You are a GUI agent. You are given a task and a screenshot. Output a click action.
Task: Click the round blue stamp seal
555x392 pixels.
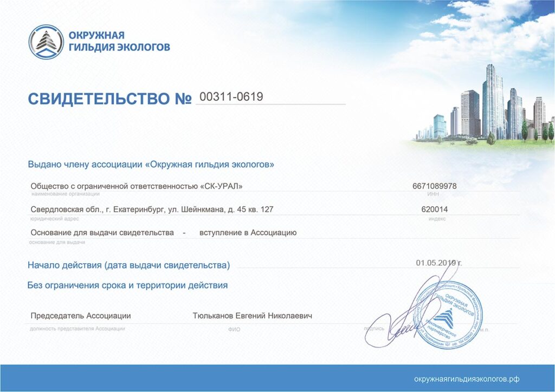448,314
